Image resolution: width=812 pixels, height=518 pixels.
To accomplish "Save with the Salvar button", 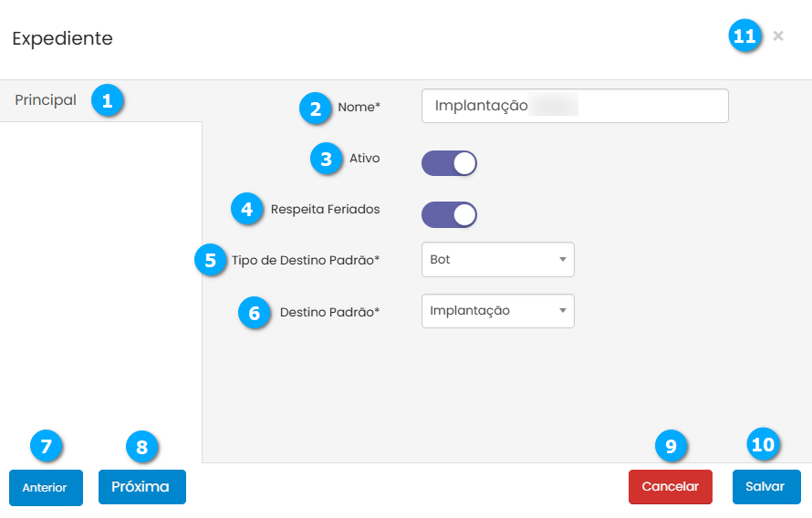I will [765, 487].
